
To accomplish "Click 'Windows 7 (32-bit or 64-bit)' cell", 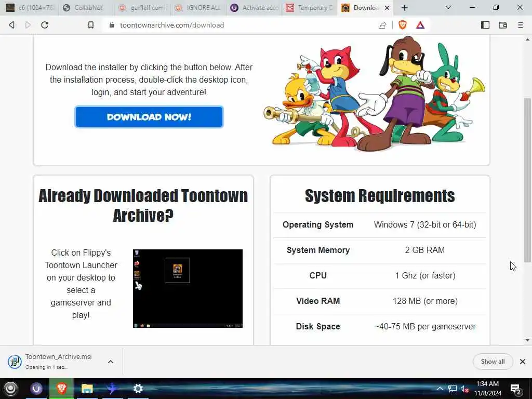I will click(x=425, y=224).
